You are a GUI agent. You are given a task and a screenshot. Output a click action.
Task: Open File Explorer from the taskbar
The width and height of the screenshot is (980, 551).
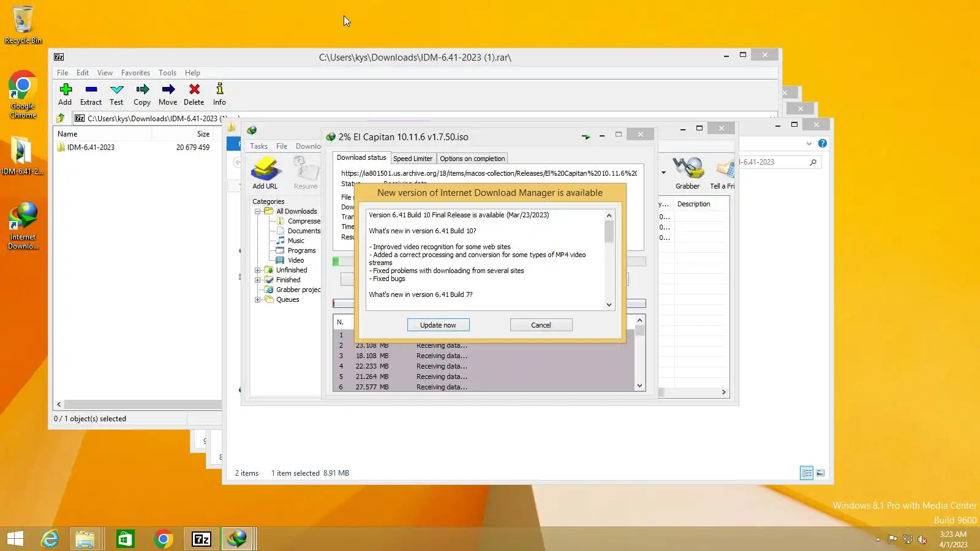[x=85, y=539]
